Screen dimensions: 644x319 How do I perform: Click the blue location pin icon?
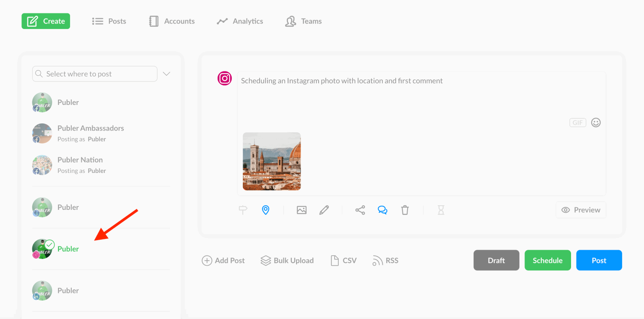265,209
